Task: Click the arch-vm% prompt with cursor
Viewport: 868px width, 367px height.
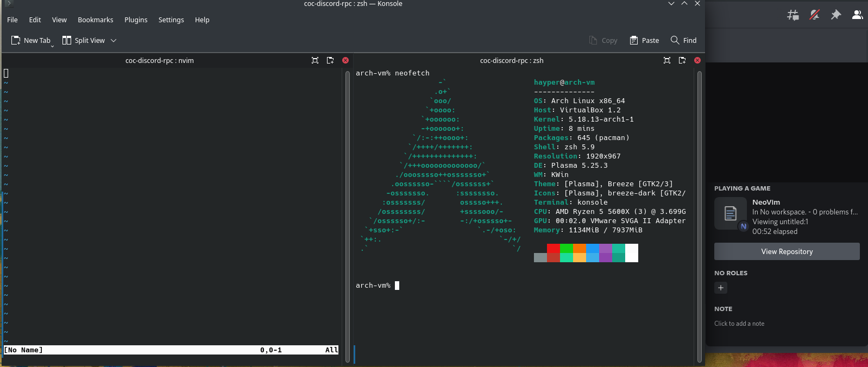Action: tap(378, 286)
